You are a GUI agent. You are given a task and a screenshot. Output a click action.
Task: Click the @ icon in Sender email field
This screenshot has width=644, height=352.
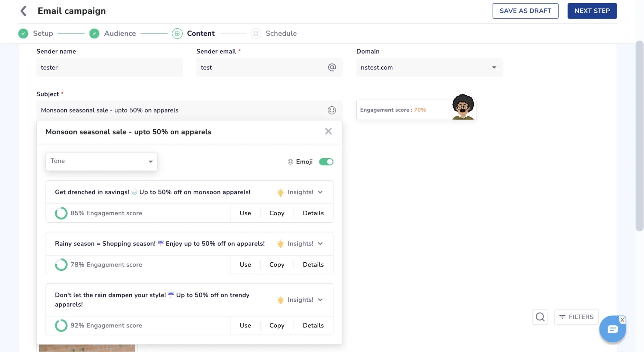click(332, 67)
